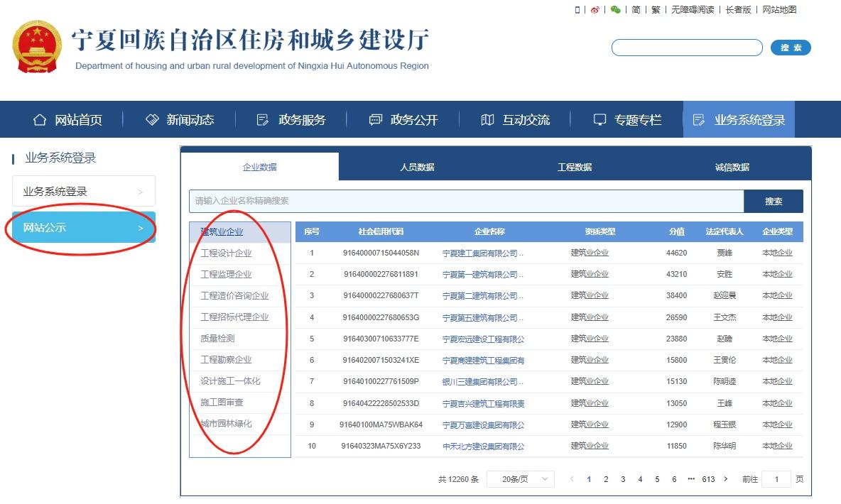Click the mobile version icon in top bar
The image size is (841, 504).
[x=577, y=10]
